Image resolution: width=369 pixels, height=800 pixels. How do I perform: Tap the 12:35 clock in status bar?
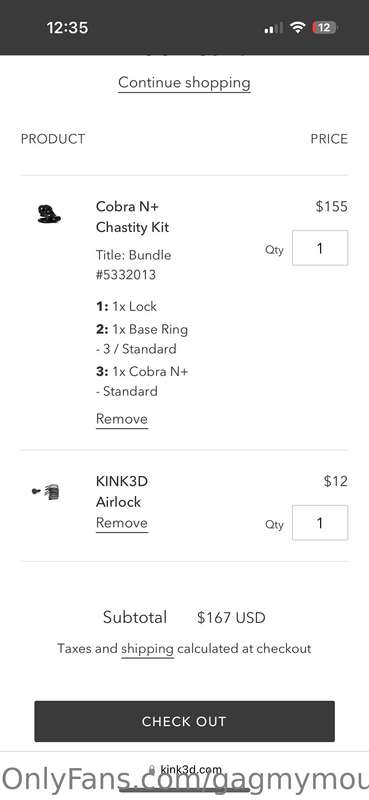click(x=67, y=28)
